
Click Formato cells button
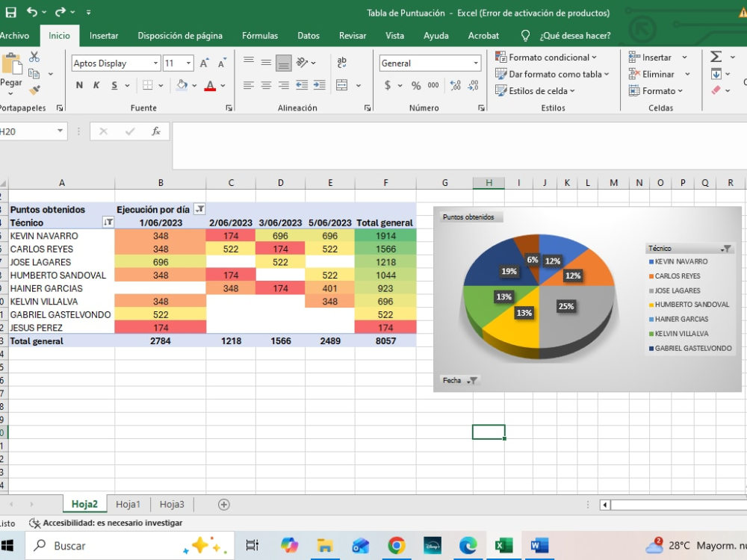(656, 90)
